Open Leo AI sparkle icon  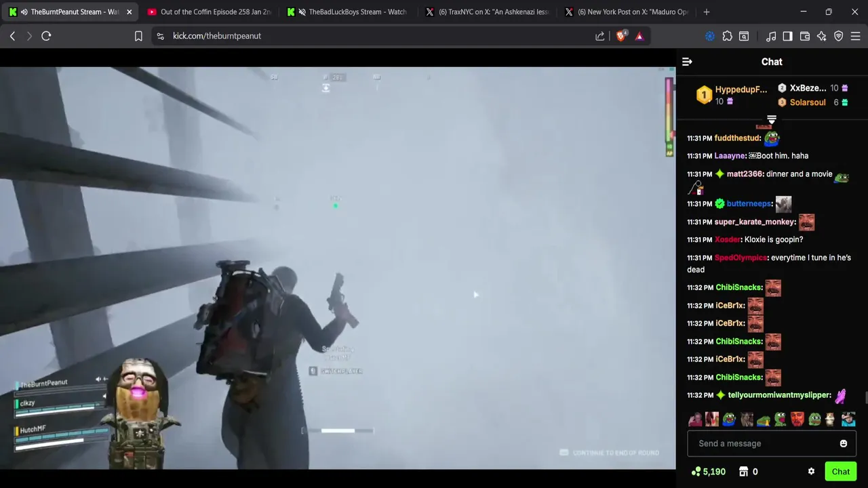[x=822, y=36]
